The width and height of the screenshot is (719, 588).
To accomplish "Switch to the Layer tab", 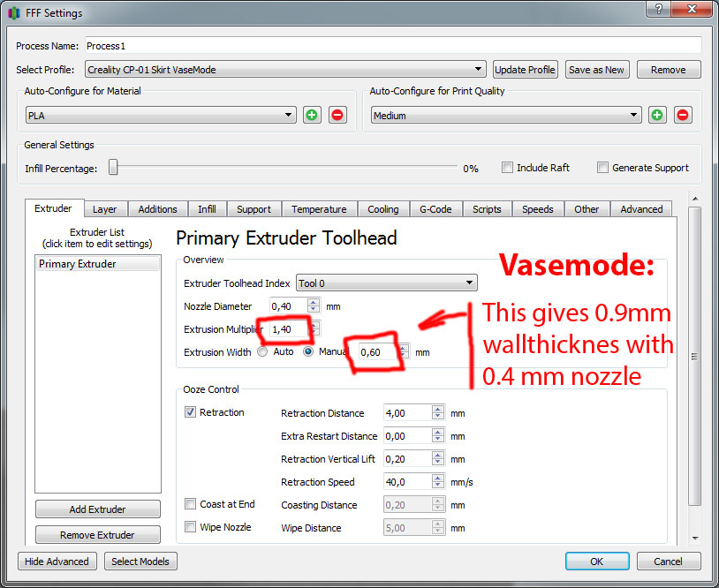I will [x=104, y=209].
